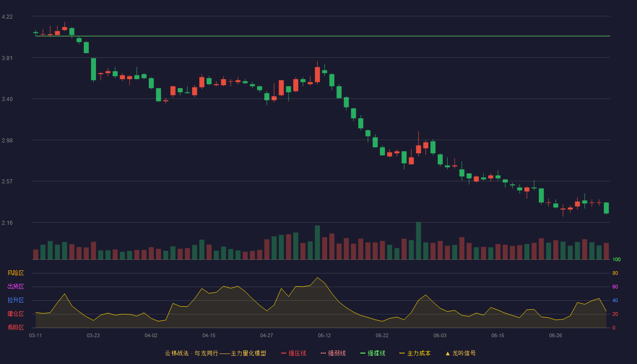Click the 20 indicator axis value
The height and width of the screenshot is (364, 637).
coord(615,314)
